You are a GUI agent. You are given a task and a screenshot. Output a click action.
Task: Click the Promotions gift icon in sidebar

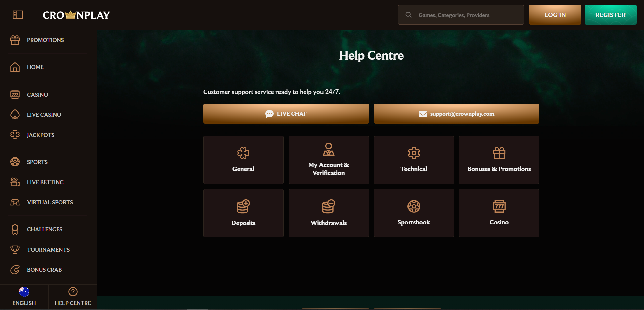coord(15,40)
